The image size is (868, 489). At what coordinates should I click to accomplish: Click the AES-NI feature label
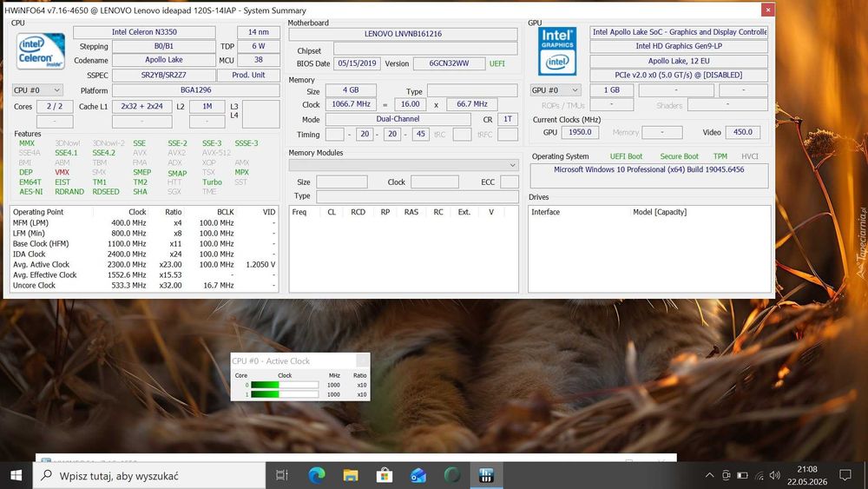click(x=31, y=192)
